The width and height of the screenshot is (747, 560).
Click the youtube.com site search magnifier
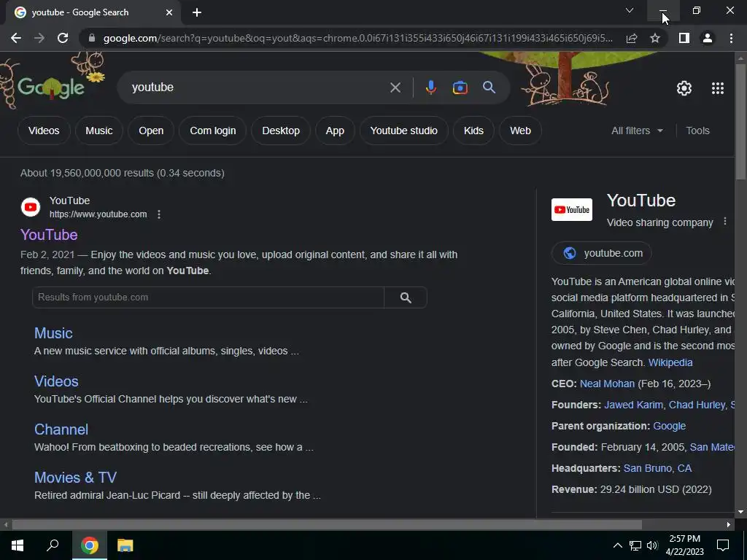406,297
